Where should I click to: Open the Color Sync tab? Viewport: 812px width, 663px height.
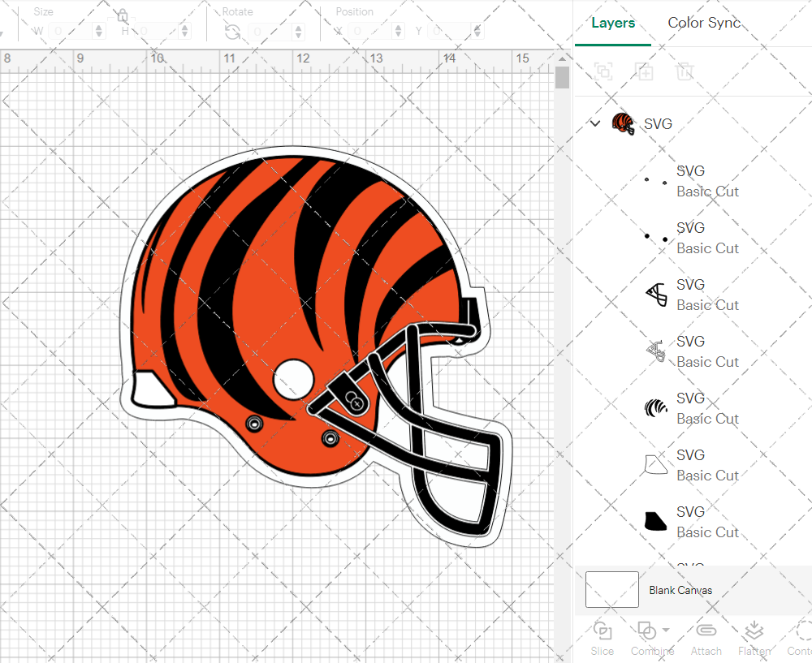pyautogui.click(x=704, y=23)
